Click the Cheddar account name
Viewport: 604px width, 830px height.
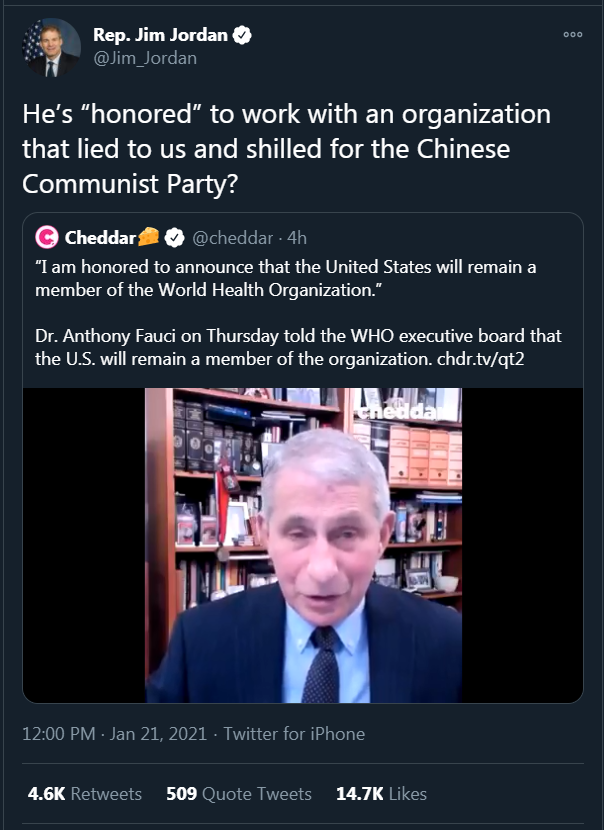[x=100, y=238]
